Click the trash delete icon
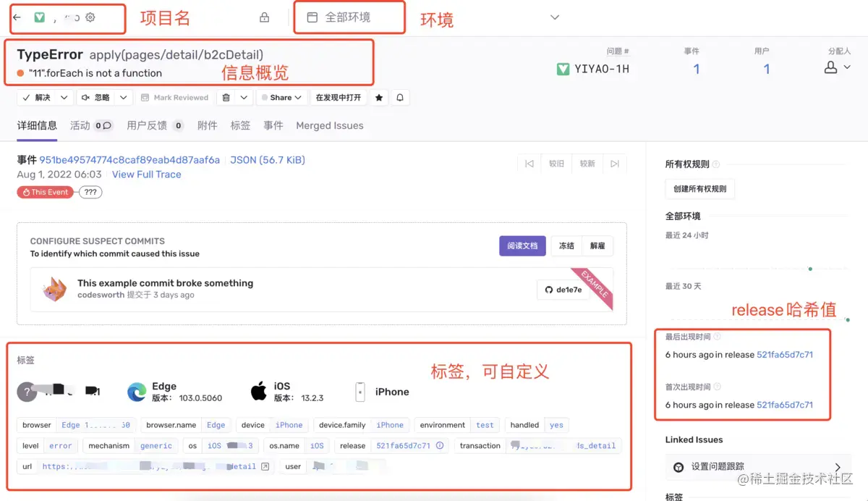Image resolution: width=868 pixels, height=501 pixels. coord(226,97)
